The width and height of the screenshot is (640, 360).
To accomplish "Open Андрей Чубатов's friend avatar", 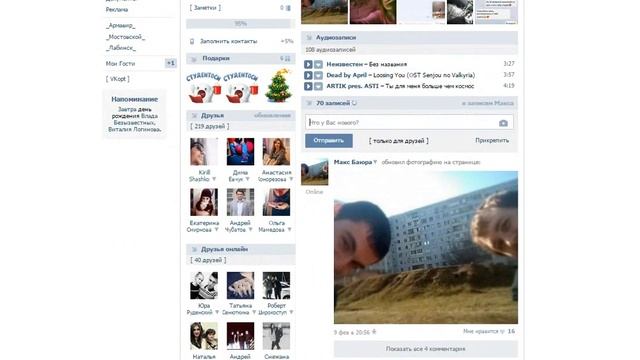I will coord(240,202).
